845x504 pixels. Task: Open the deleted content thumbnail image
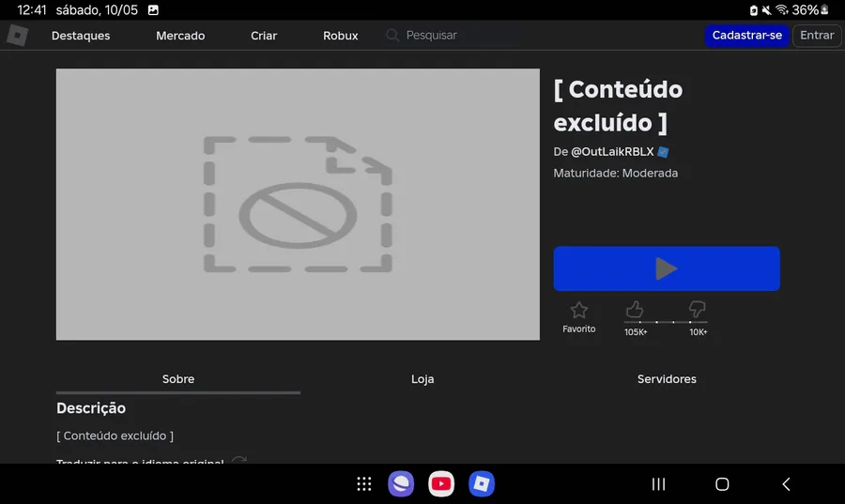[298, 204]
